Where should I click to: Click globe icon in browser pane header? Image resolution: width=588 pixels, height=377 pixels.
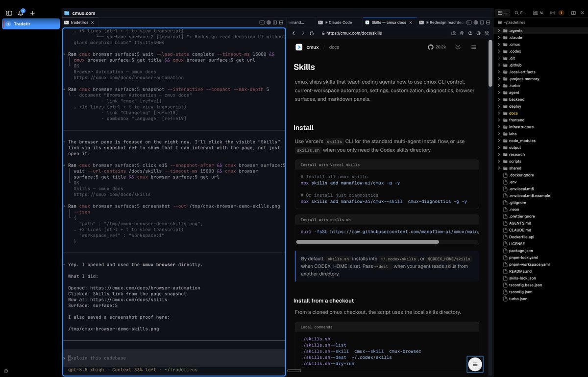click(x=476, y=22)
